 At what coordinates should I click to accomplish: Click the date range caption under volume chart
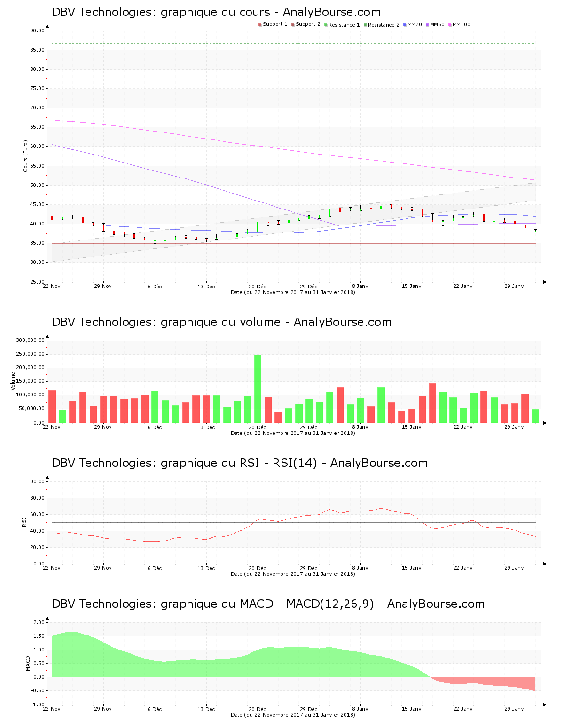pyautogui.click(x=293, y=433)
